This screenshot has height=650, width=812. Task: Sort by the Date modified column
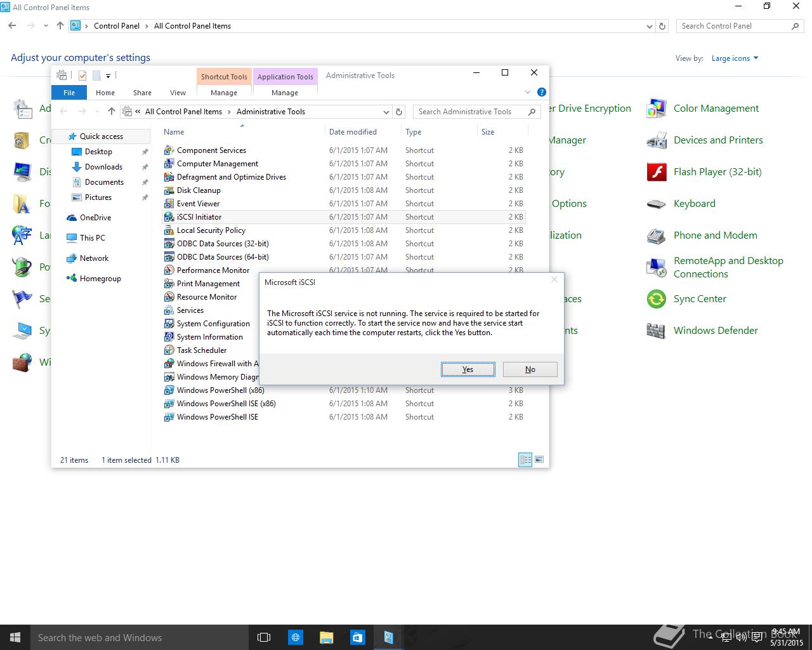[353, 132]
